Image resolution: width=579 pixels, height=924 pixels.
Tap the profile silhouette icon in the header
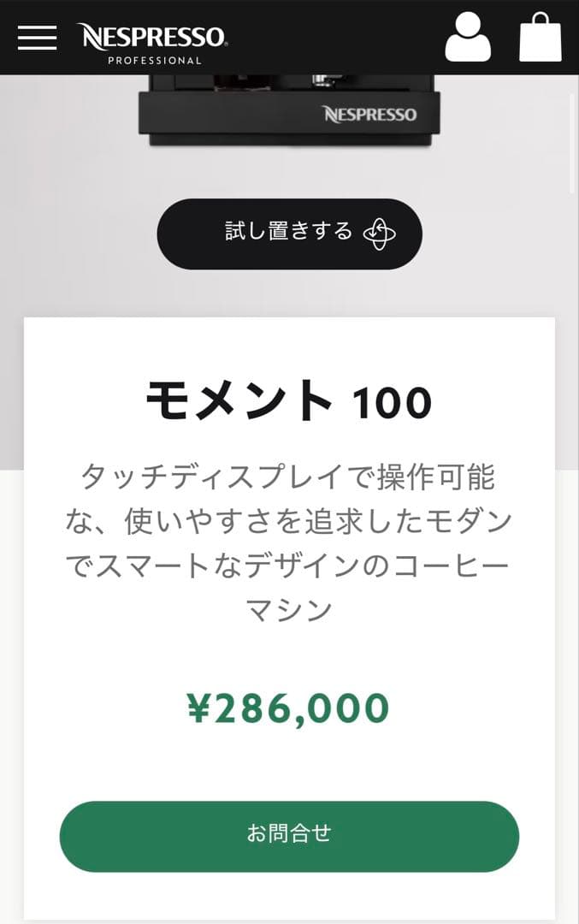469,38
